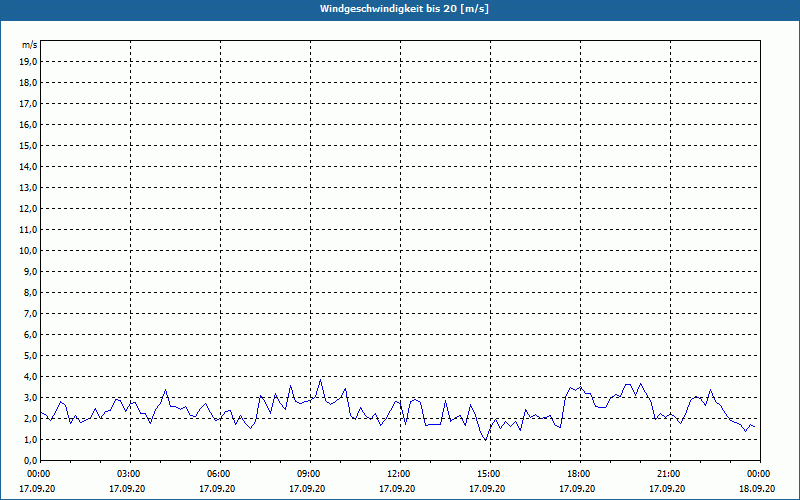Screen dimensions: 800x500
Task: Click the 0,0 y-axis origin label
Action: pyautogui.click(x=29, y=460)
